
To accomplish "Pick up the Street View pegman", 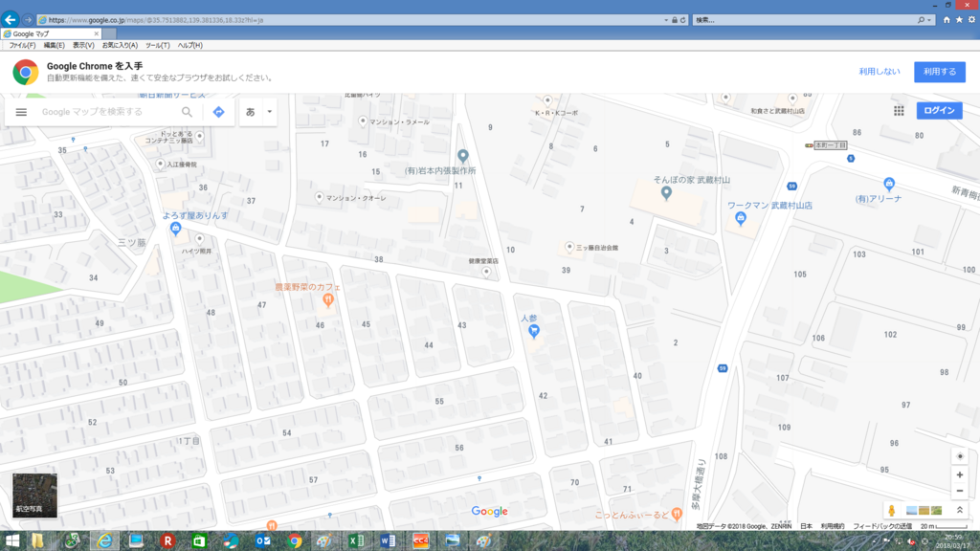I will click(891, 511).
